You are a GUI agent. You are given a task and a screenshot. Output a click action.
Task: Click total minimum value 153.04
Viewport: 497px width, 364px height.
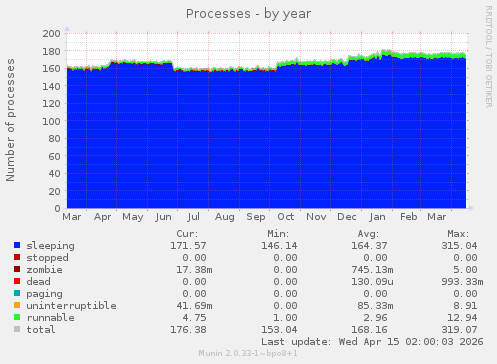[279, 330]
